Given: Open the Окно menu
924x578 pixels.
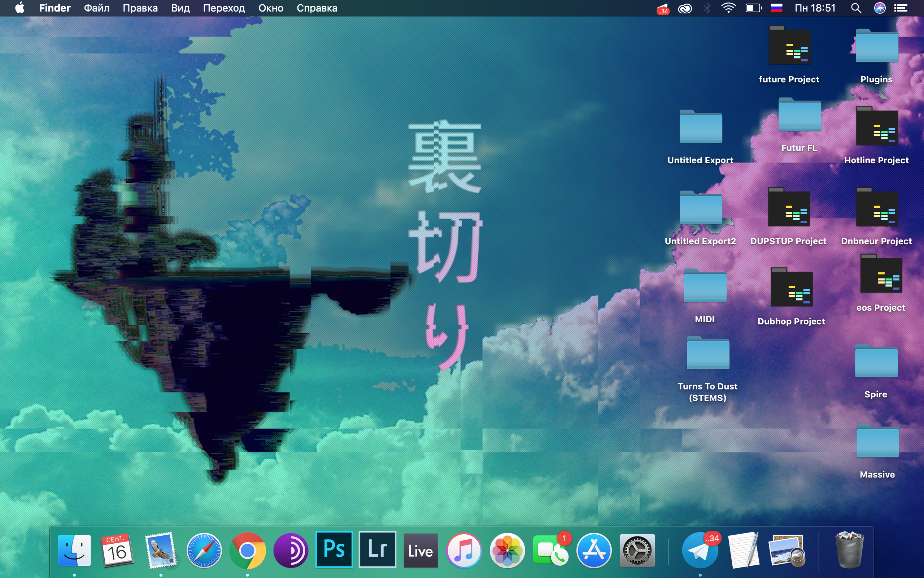Looking at the screenshot, I should 271,8.
